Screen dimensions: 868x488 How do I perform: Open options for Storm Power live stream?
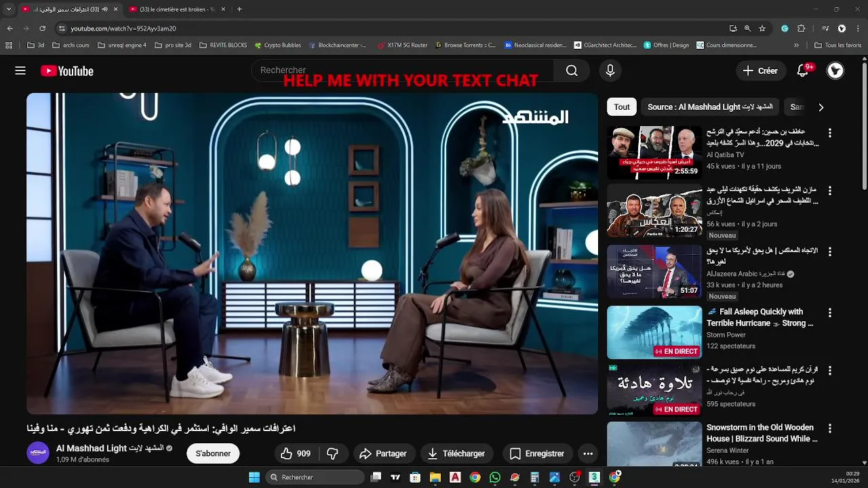pos(829,313)
